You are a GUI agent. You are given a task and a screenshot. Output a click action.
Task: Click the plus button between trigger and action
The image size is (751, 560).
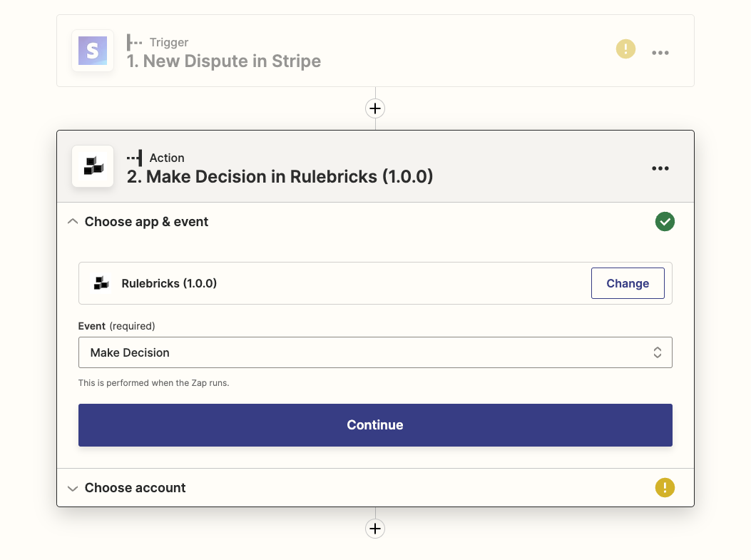point(375,108)
